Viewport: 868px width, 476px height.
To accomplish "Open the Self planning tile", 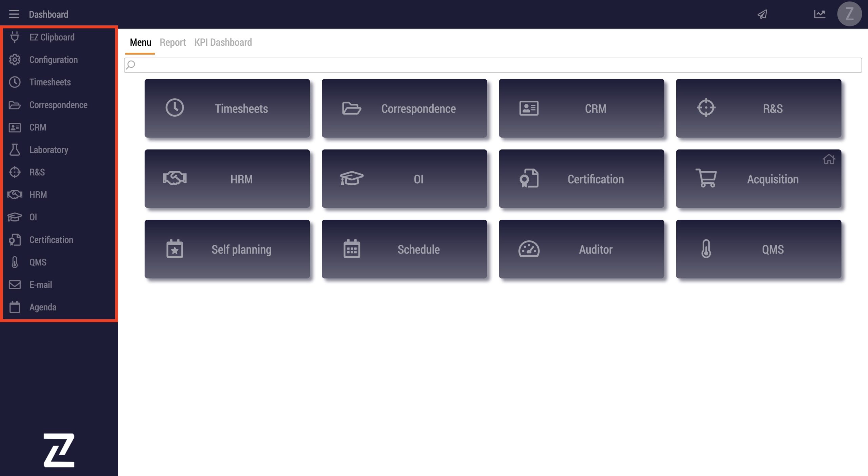I will pyautogui.click(x=227, y=249).
